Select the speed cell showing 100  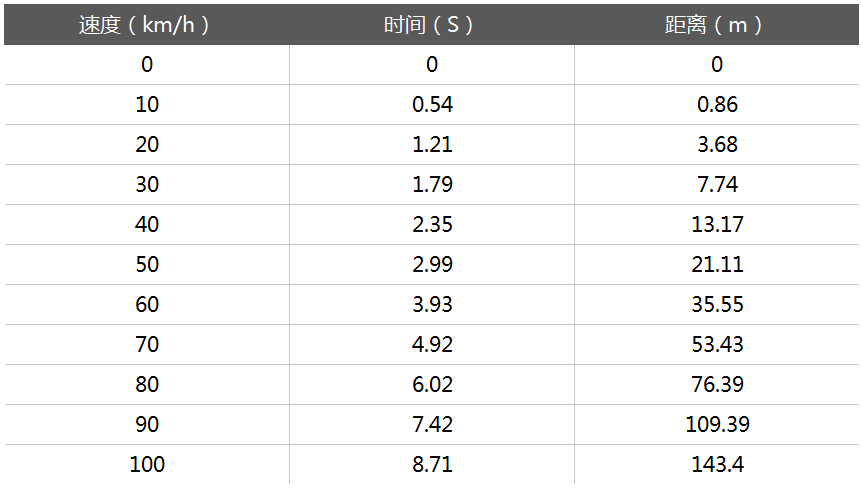click(x=147, y=465)
